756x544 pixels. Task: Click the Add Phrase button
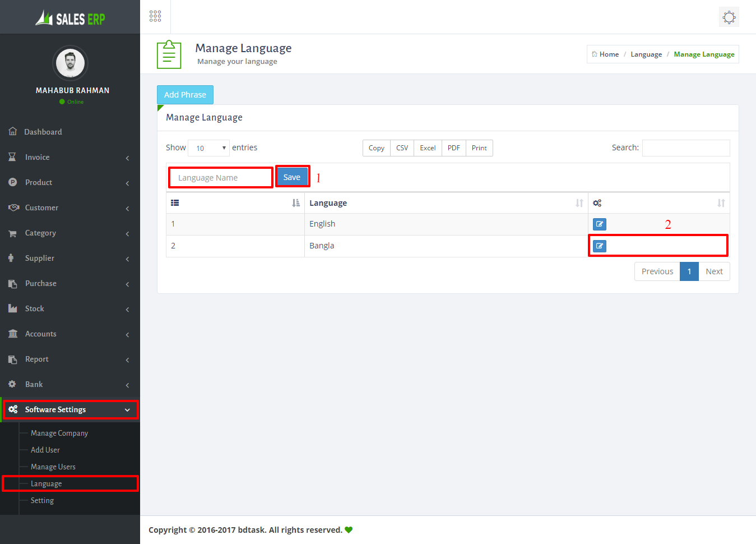point(185,95)
